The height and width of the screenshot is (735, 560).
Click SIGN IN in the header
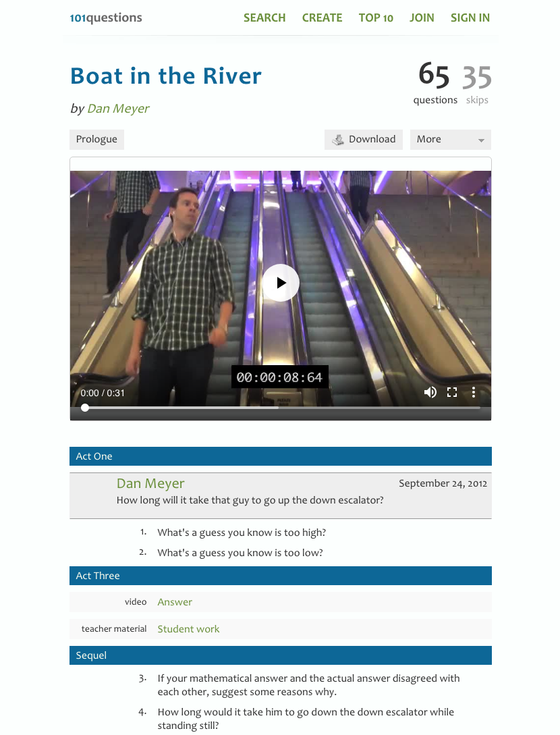pos(470,18)
